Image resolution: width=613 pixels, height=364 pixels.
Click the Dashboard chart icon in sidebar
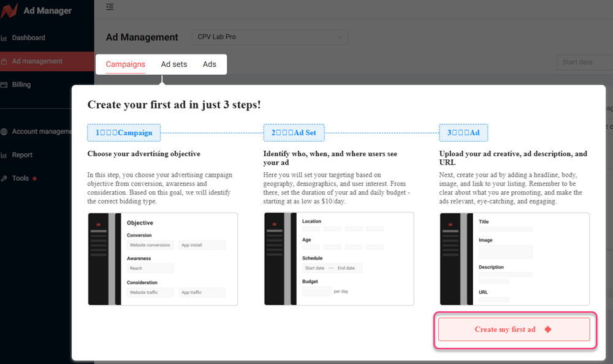(4, 38)
